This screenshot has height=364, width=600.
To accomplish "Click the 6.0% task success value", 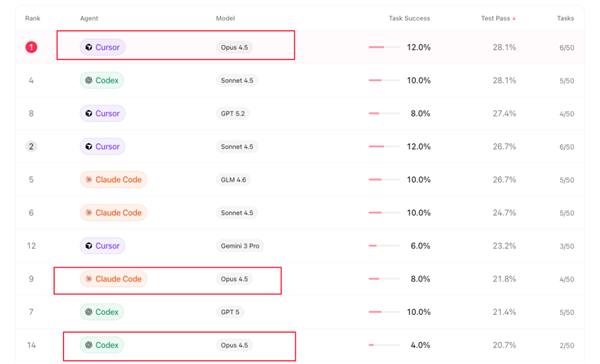I will (x=420, y=246).
